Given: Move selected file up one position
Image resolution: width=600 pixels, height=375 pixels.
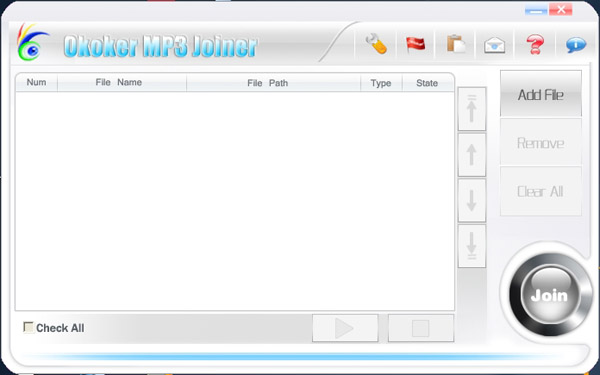Looking at the screenshot, I should coord(472,155).
